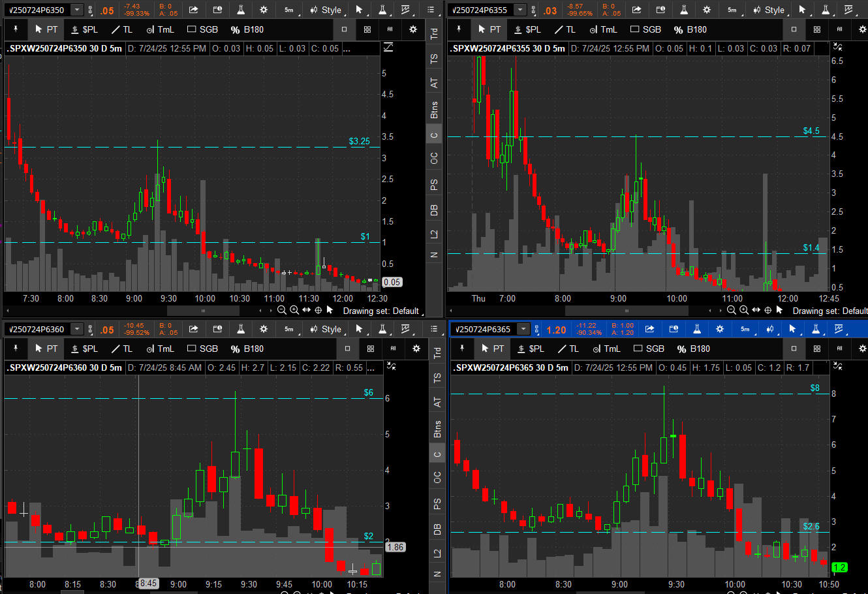This screenshot has height=594, width=868.
Task: Open the Trd side tab beside the P6350 chart
Action: (x=434, y=33)
